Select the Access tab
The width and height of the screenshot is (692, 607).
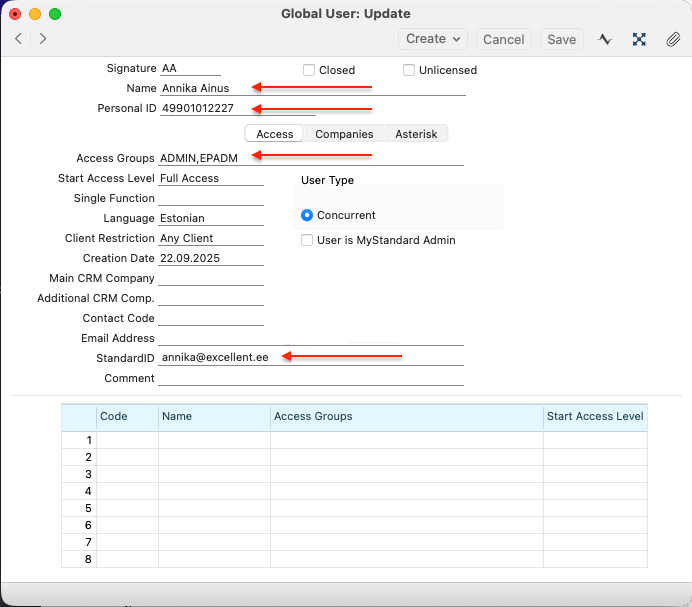[x=274, y=134]
